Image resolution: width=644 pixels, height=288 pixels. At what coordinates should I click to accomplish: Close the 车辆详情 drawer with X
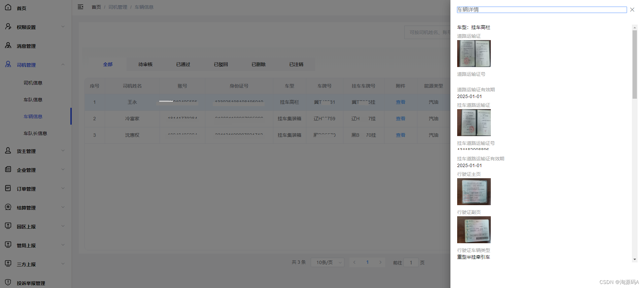632,10
